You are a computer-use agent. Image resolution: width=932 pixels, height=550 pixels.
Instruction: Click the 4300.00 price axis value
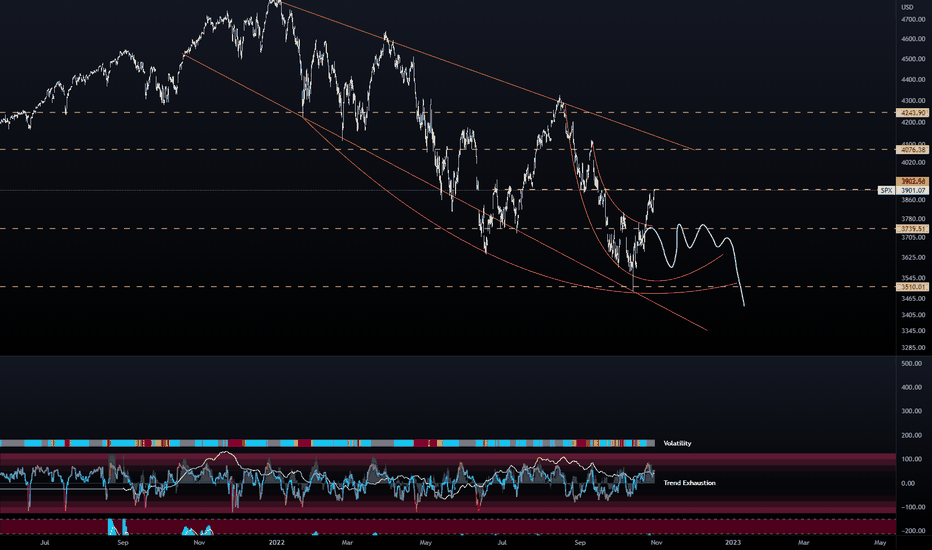[913, 100]
